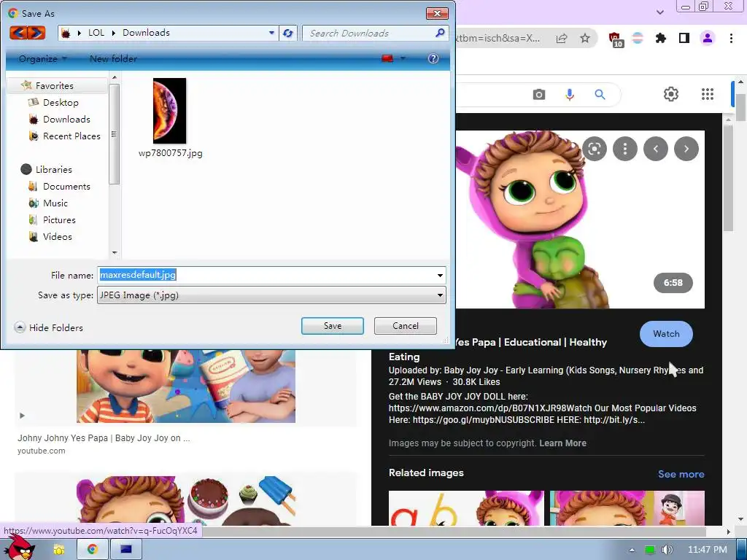Toggle Hide Folders
Image resolution: width=747 pixels, height=560 pixels.
(x=49, y=327)
